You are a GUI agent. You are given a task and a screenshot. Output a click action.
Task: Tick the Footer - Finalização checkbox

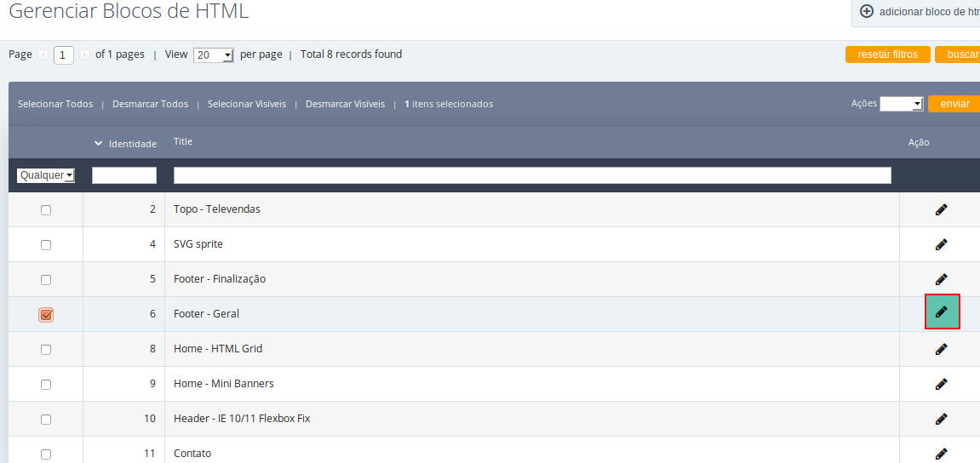(46, 280)
